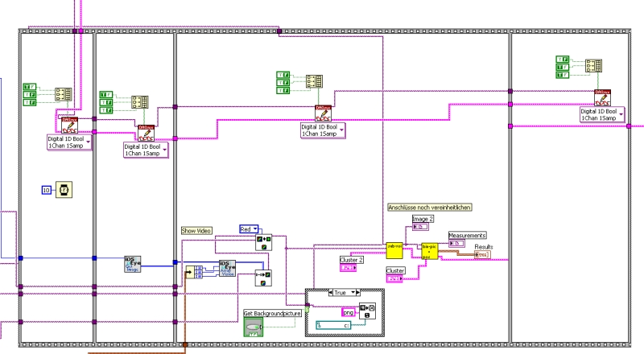Select the DAQmx Write node in third frame
The width and height of the screenshot is (644, 354).
(x=324, y=113)
